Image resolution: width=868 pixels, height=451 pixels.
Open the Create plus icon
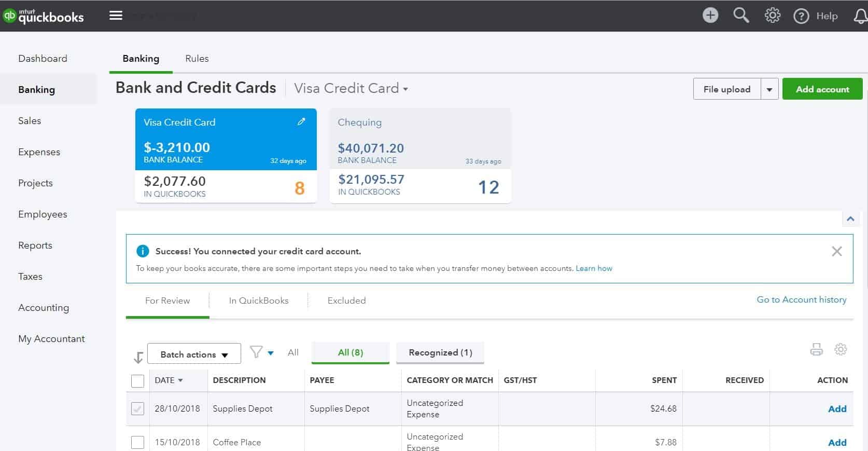pyautogui.click(x=710, y=16)
